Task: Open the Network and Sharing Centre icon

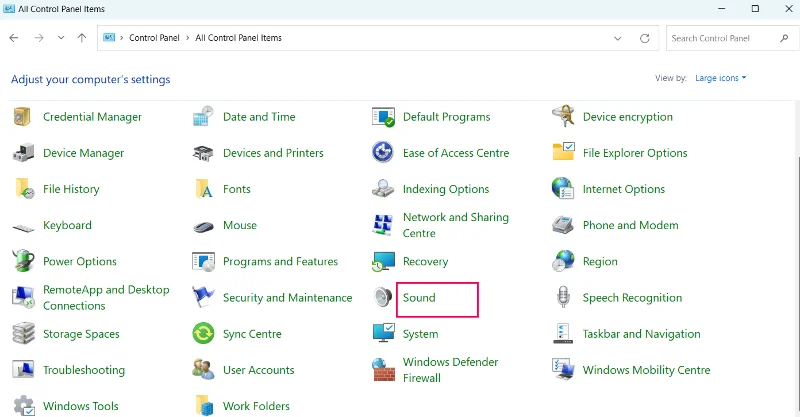Action: coord(383,225)
